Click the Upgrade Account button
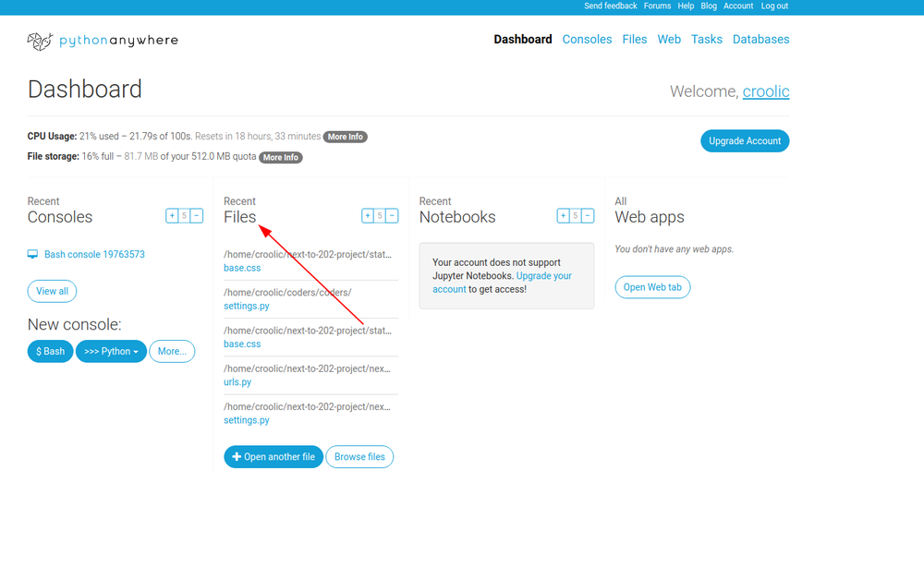The width and height of the screenshot is (924, 567). 745,140
